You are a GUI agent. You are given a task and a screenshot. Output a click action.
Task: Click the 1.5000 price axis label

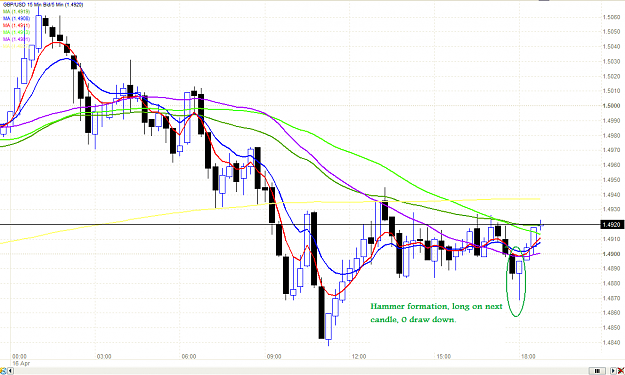pyautogui.click(x=611, y=106)
